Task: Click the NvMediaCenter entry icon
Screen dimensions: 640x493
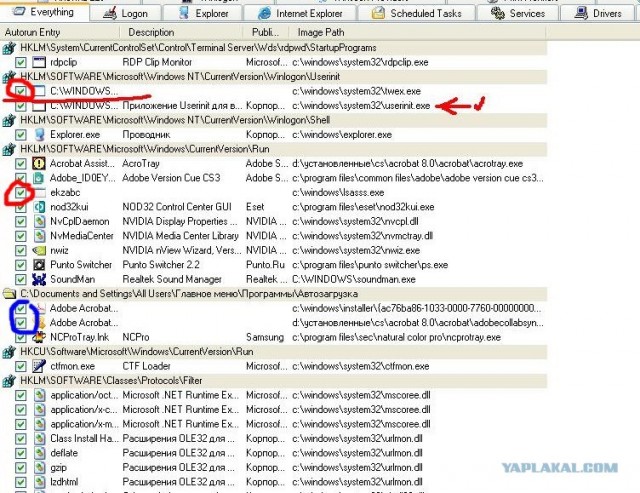Action: point(39,235)
